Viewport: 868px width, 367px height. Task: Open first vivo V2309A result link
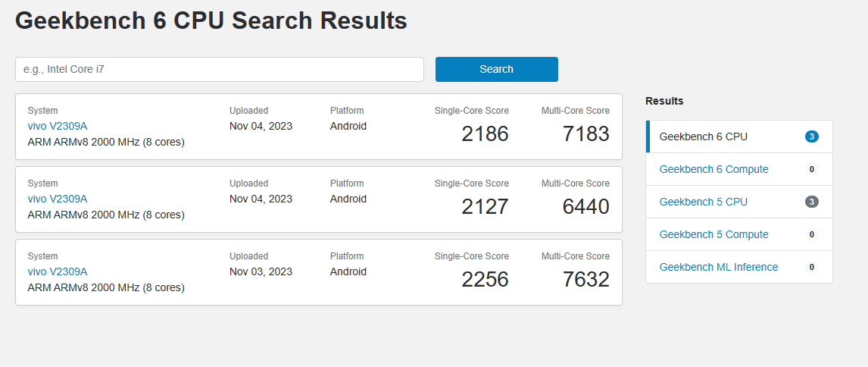click(x=58, y=126)
